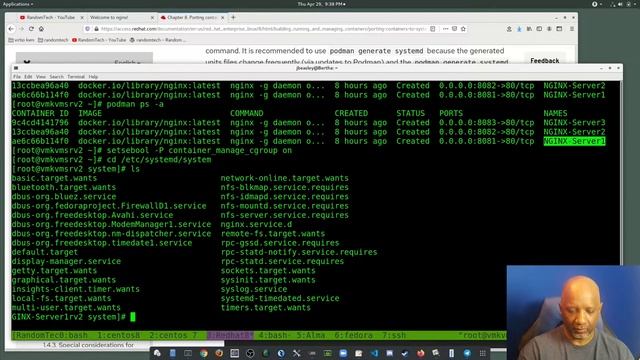Click display-manager.service in the listing
Image resolution: width=640 pixels, height=360 pixels.
click(66, 261)
